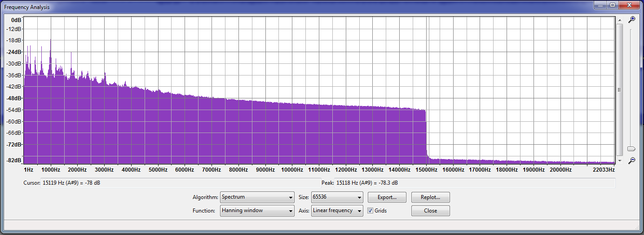Click the zoom out magnifier icon
Image resolution: width=644 pixels, height=235 pixels.
pos(631,160)
